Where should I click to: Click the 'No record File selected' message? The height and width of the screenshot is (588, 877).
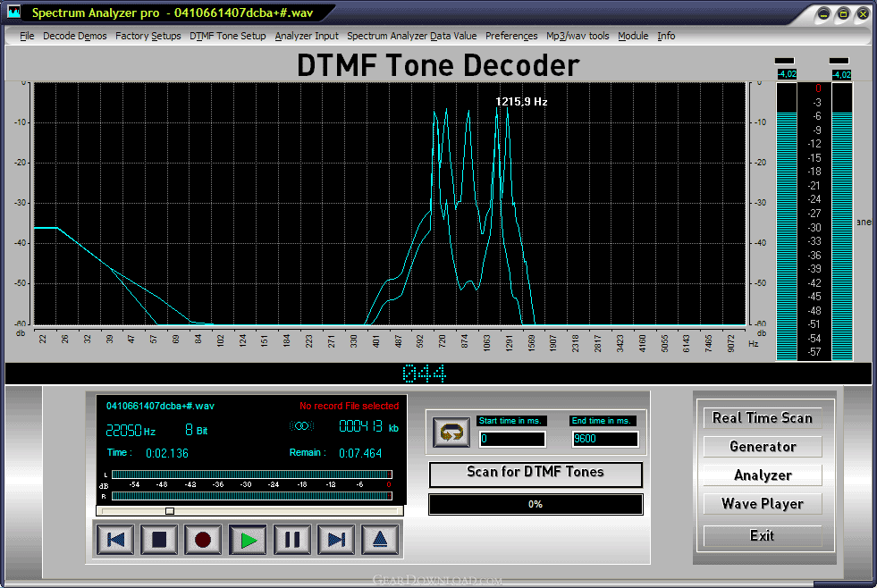(349, 406)
